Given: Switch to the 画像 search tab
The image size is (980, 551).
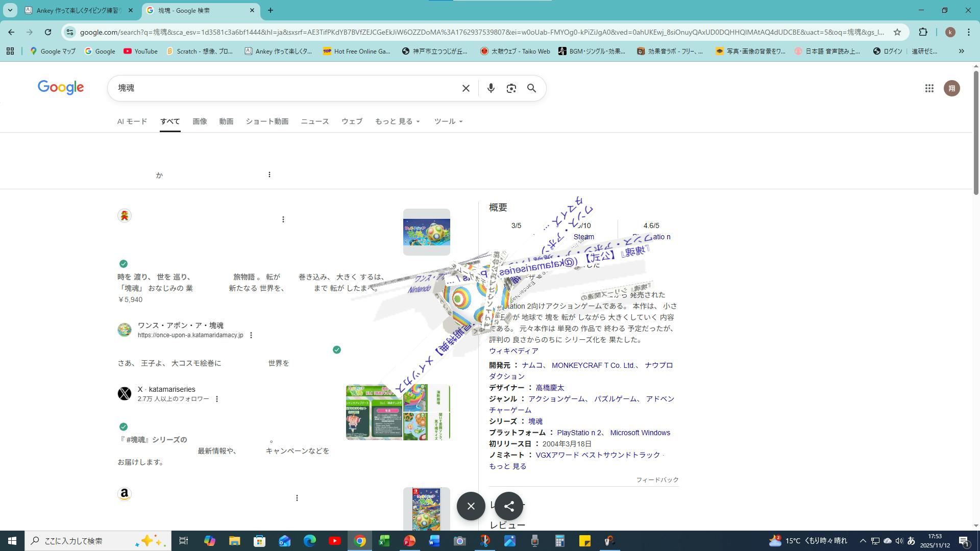Looking at the screenshot, I should coord(200,121).
